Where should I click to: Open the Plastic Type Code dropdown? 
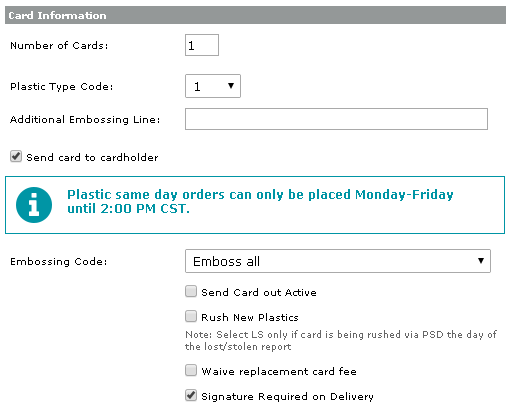tap(213, 86)
